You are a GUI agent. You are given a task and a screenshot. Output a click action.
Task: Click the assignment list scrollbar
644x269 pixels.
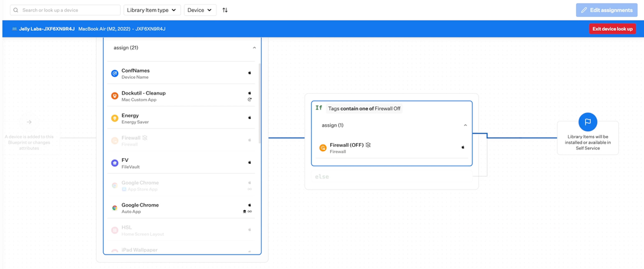point(259,103)
